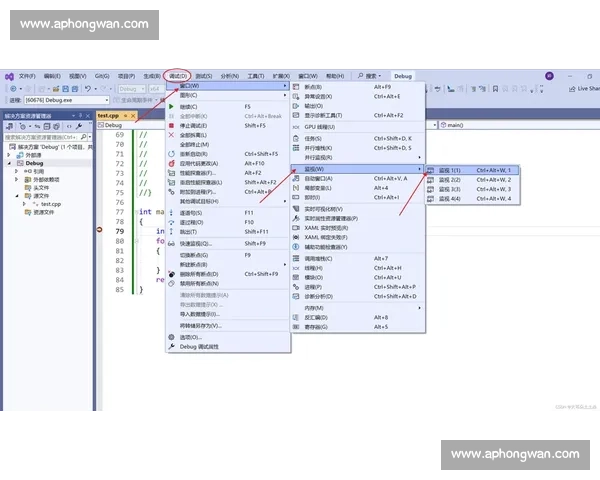Click the Disable All Breakpoints icon
The width and height of the screenshot is (600, 480).
coord(171,284)
